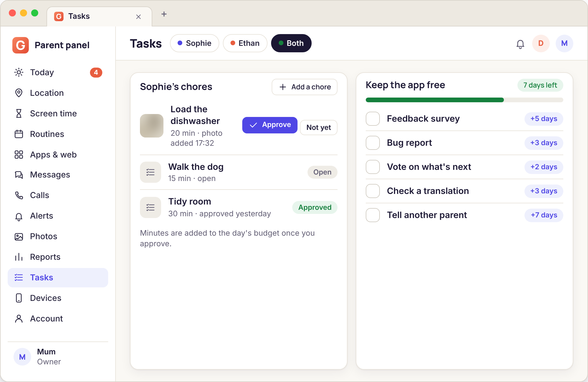Click the Today sun icon in sidebar
Viewport: 588px width, 382px height.
click(x=19, y=72)
